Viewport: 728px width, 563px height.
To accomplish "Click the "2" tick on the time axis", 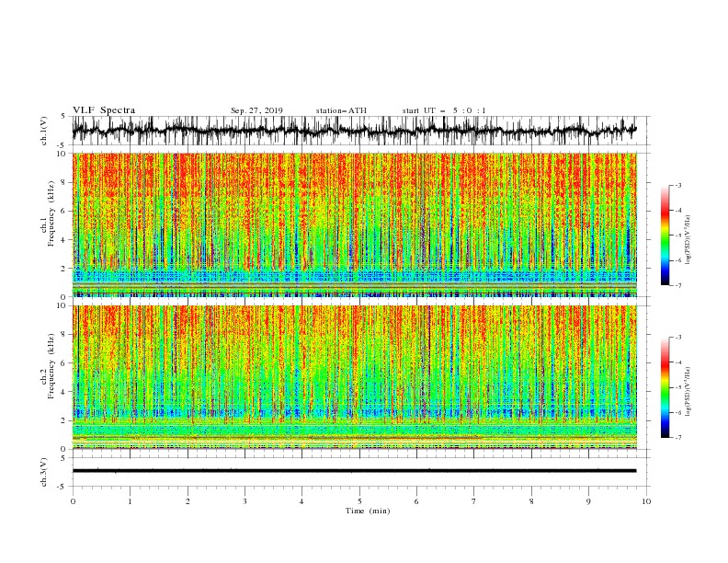I will [188, 501].
